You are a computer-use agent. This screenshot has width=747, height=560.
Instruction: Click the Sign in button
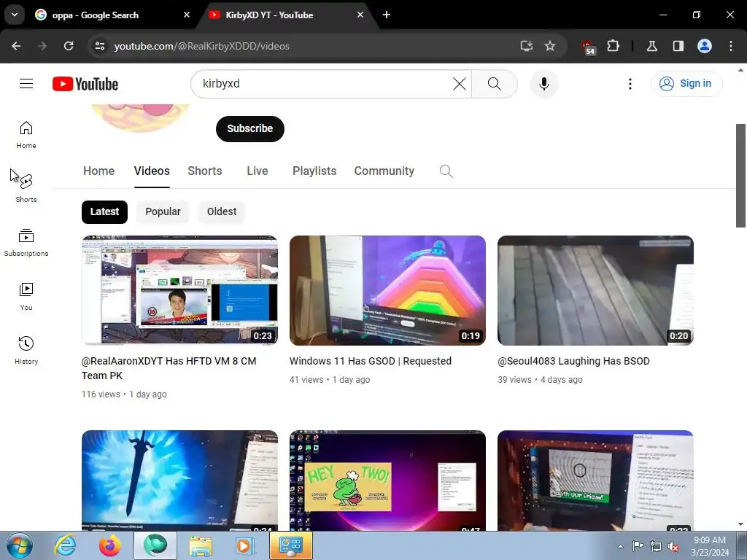[686, 84]
